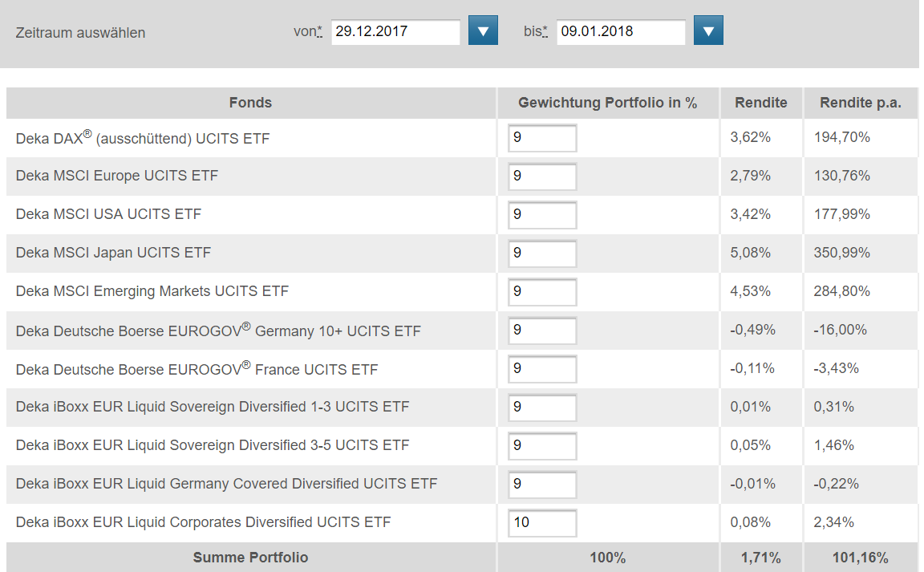Open the 'von' date picker dropdown
Viewport: 924px width, 572px height.
point(483,32)
